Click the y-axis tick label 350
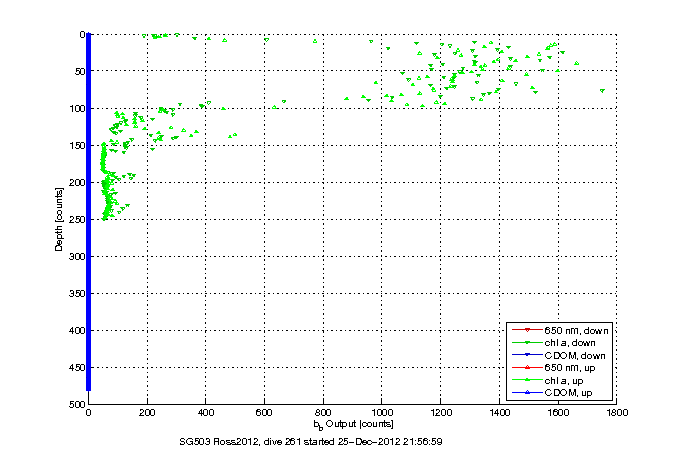681x454 pixels. [77, 294]
